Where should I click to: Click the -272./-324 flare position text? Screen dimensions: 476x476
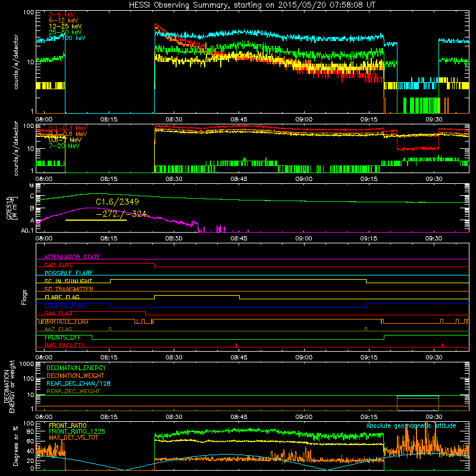(121, 214)
